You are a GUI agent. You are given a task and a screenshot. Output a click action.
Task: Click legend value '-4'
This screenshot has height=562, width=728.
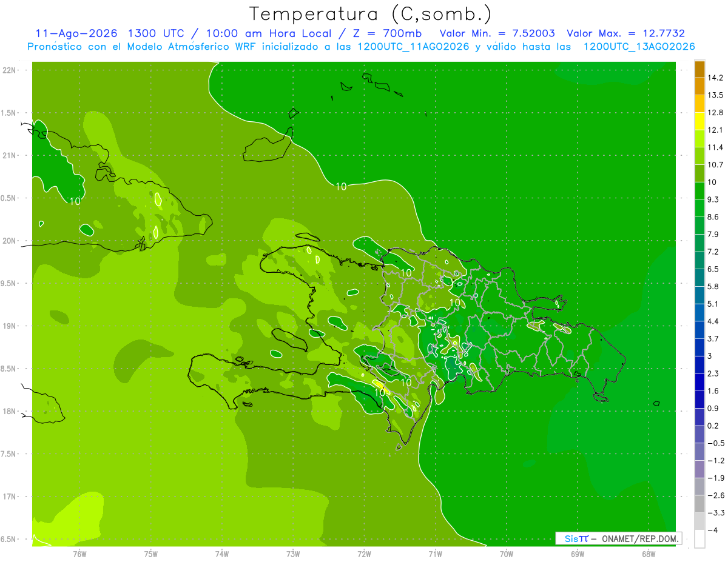(x=713, y=530)
